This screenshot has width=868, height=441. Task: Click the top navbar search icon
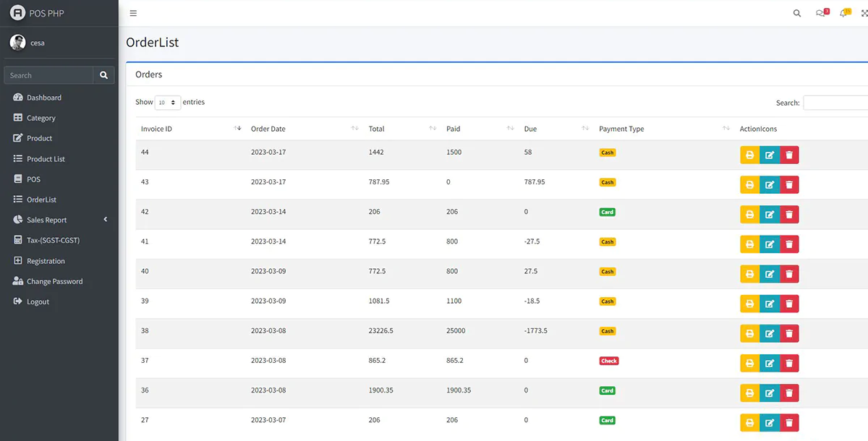click(797, 13)
